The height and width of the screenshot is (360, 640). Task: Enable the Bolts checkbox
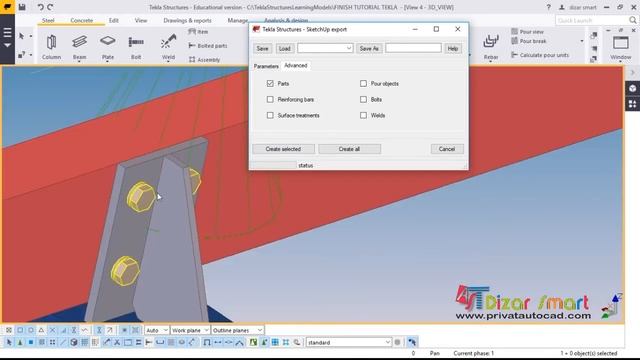pos(363,99)
